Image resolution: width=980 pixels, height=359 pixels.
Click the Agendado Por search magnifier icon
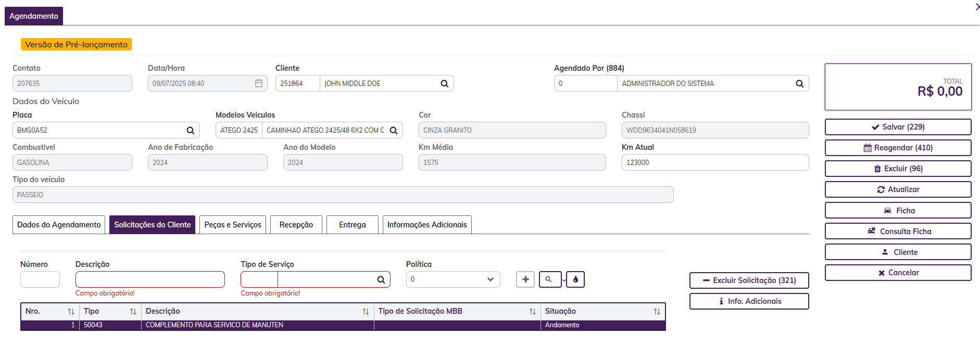[799, 84]
